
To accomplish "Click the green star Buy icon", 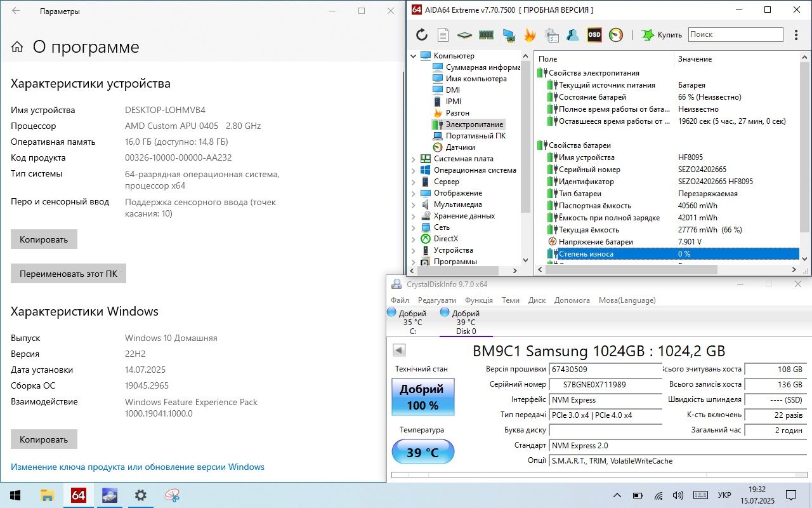I will pos(647,35).
